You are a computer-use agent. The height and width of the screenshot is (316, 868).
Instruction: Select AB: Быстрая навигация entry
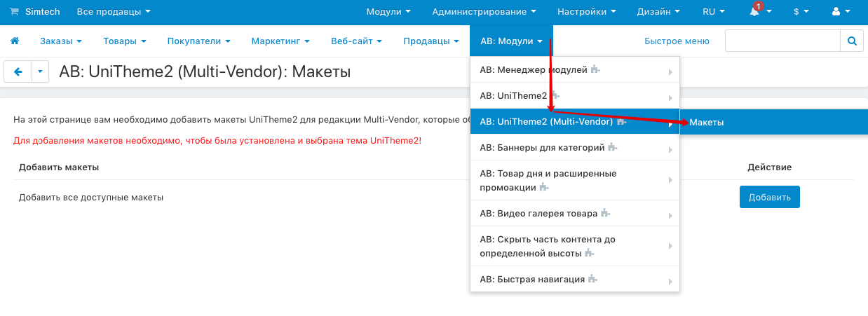pos(575,279)
